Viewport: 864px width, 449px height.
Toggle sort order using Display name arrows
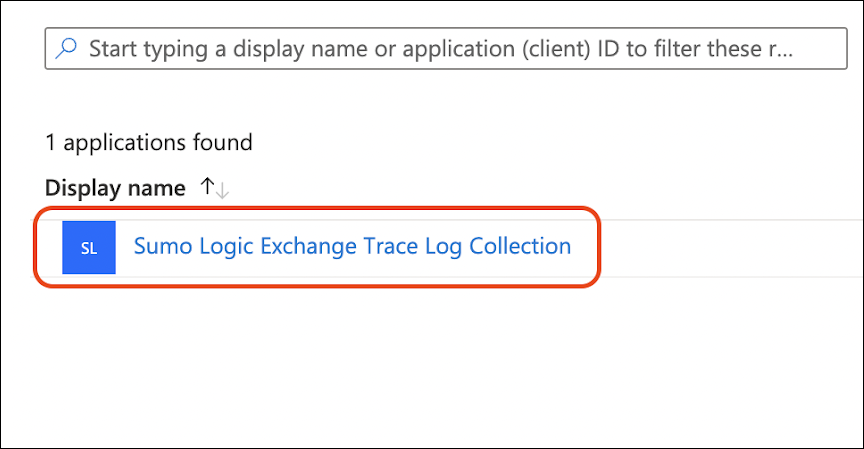(x=215, y=188)
